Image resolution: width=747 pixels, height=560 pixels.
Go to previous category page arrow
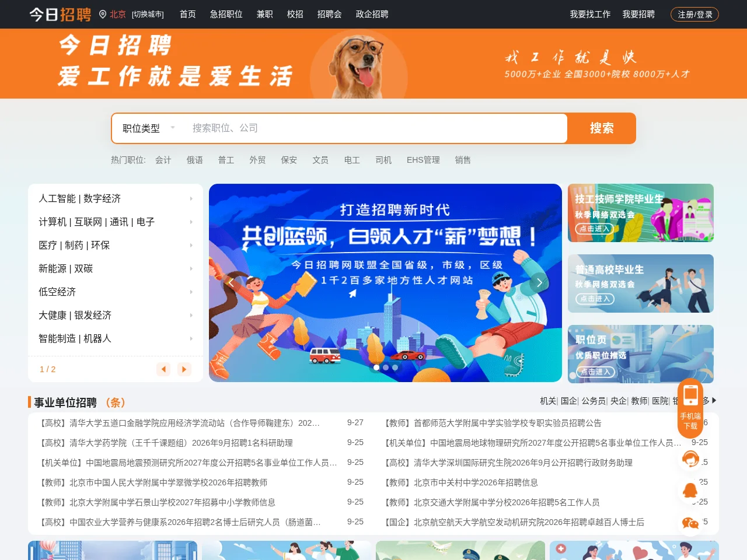point(164,369)
